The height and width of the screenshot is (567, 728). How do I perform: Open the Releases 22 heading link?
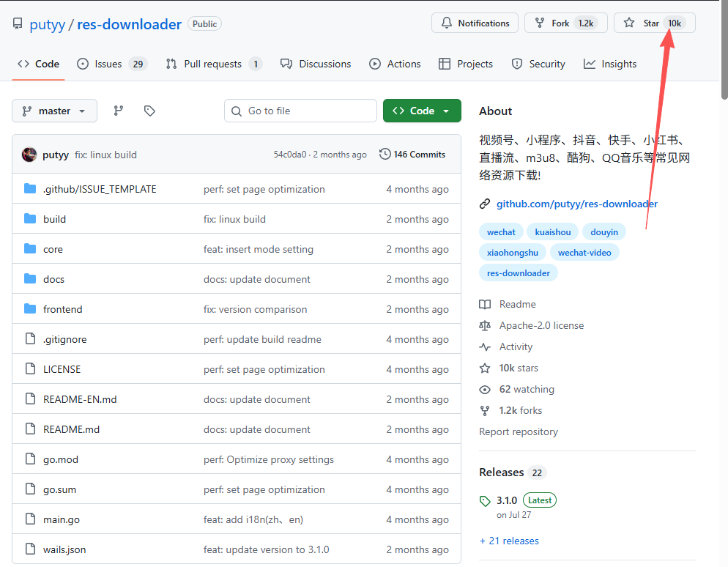coord(513,472)
